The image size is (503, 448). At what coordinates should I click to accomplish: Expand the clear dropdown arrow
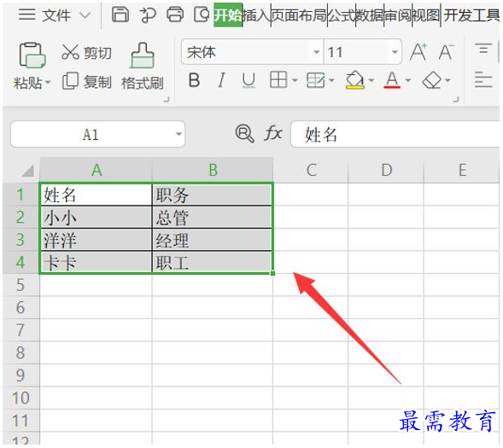pyautogui.click(x=448, y=80)
